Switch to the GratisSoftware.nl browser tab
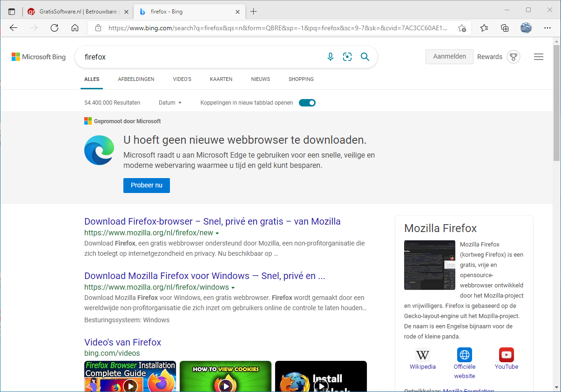The height and width of the screenshot is (392, 561). point(74,12)
